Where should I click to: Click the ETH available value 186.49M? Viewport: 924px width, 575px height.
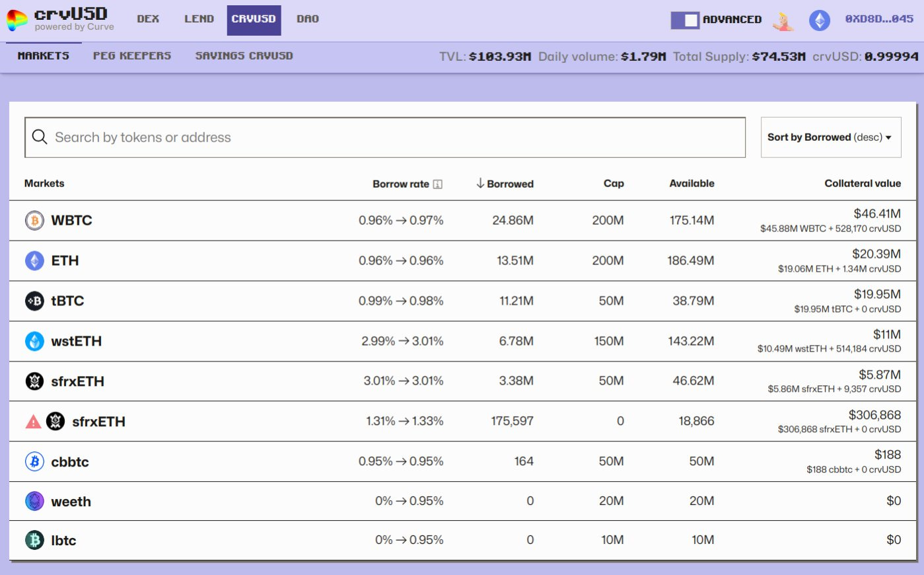pos(690,260)
